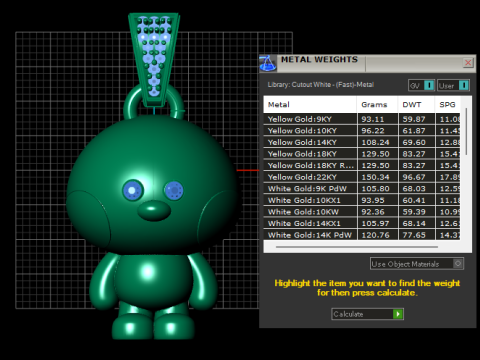The height and width of the screenshot is (360, 480).
Task: Click the Calculate button
Action: point(367,314)
